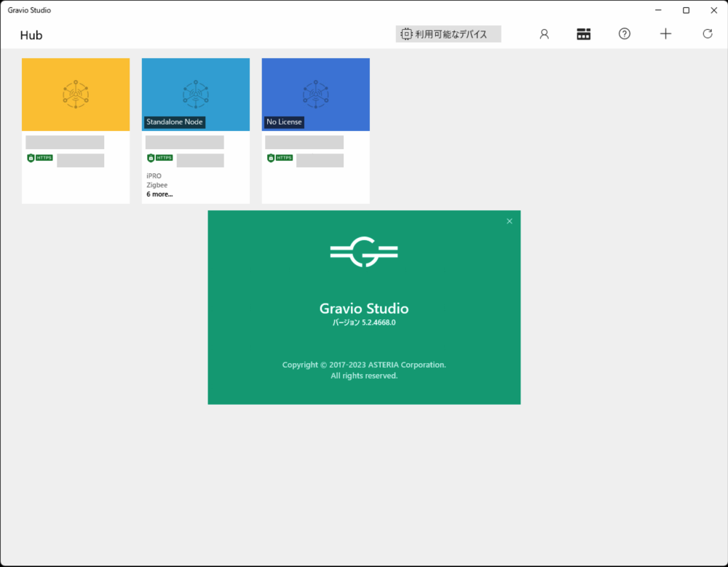Close the Gravio Studio about dialog
Image resolution: width=728 pixels, height=567 pixels.
(x=510, y=221)
